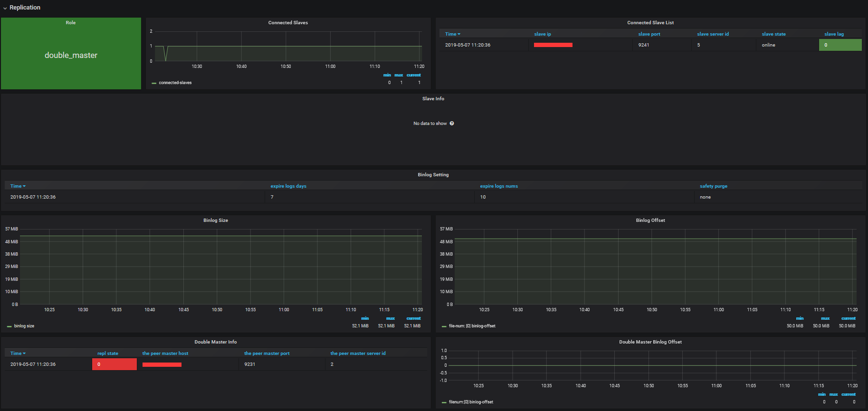The height and width of the screenshot is (411, 868).
Task: Open the Binlog Size panel title menu
Action: (x=216, y=220)
